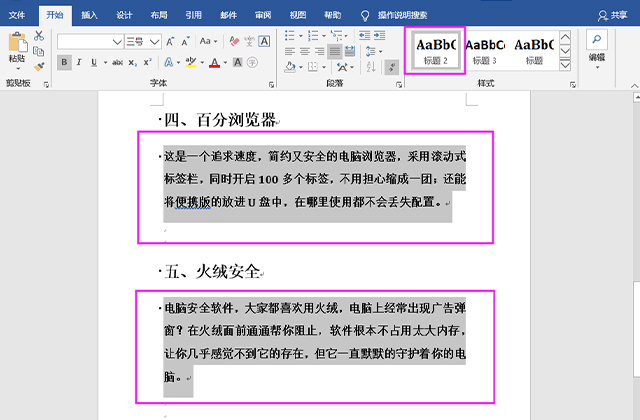Apply red font color
The image size is (640, 420).
[214, 62]
